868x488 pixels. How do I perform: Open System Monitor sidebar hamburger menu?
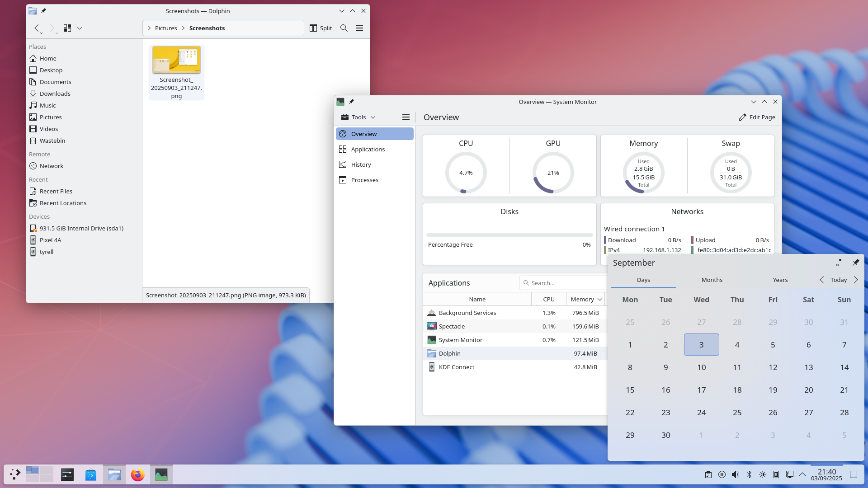pos(406,117)
